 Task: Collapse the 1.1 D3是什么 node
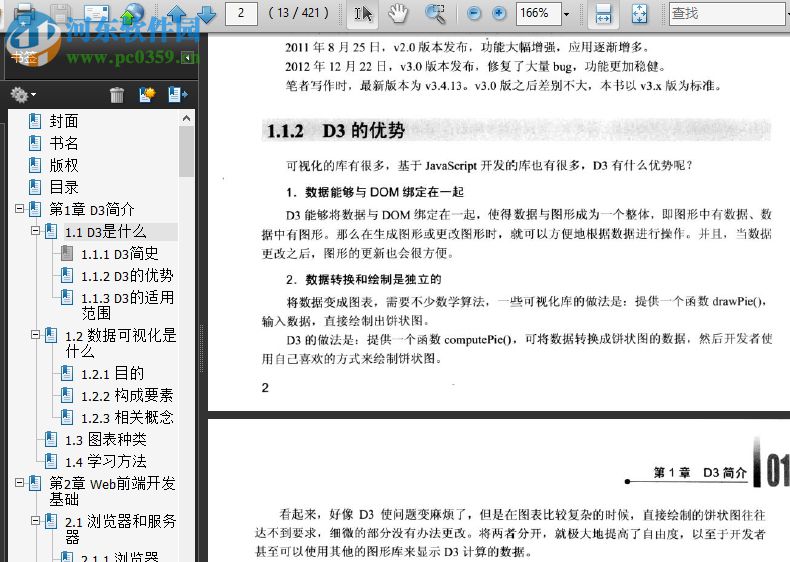tap(35, 230)
